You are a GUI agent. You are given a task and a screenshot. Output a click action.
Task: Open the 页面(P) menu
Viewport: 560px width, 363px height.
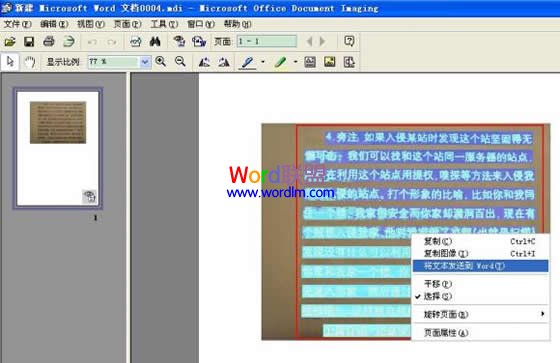(127, 24)
